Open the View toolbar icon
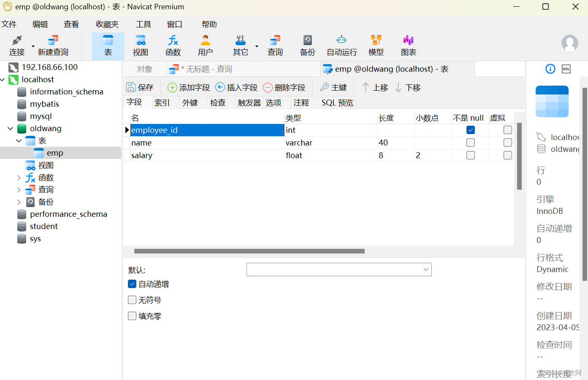This screenshot has width=588, height=380. (141, 46)
